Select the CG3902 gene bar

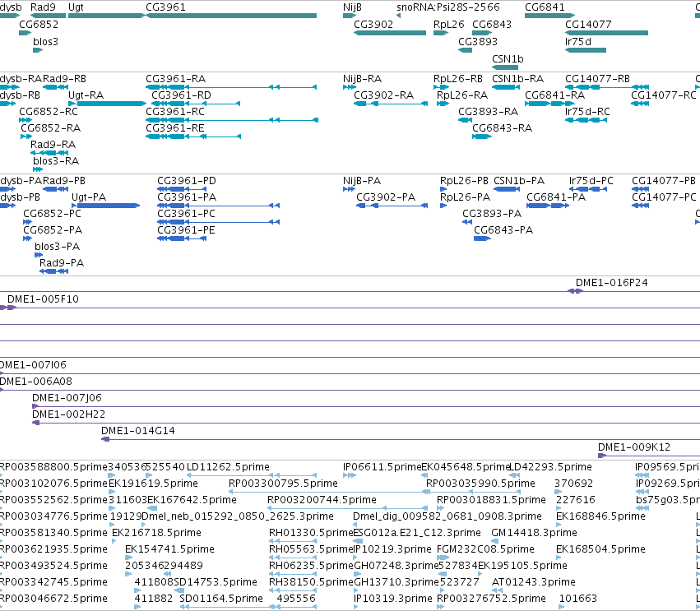pos(390,33)
